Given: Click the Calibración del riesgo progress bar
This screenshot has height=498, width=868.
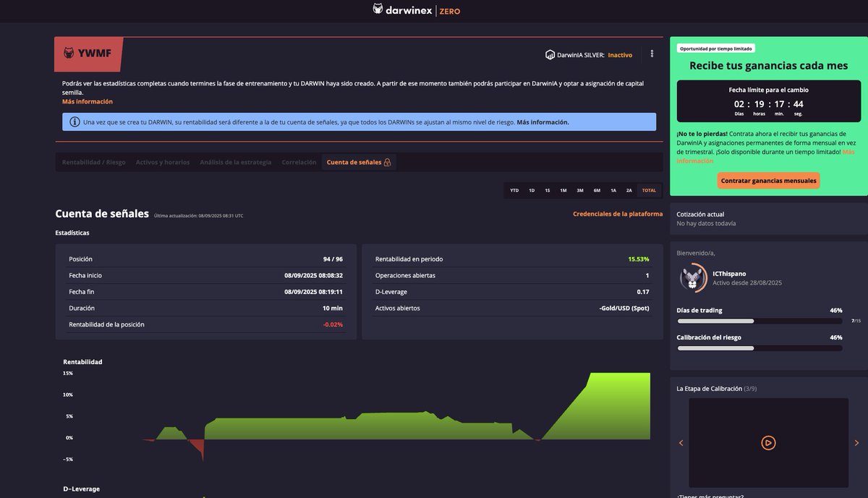Looking at the screenshot, I should point(759,347).
